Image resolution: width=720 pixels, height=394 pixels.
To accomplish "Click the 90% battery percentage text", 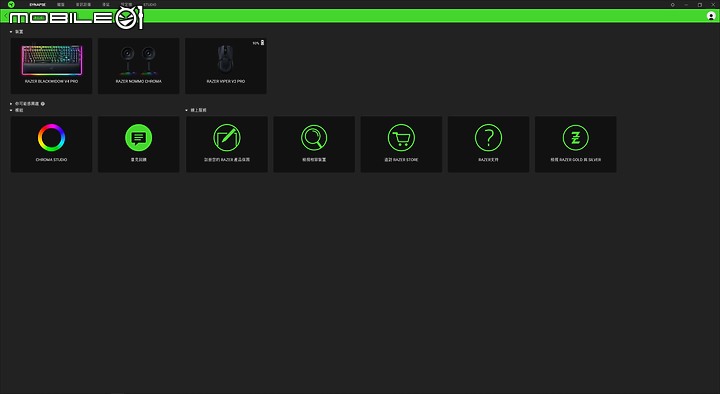I will pos(256,43).
